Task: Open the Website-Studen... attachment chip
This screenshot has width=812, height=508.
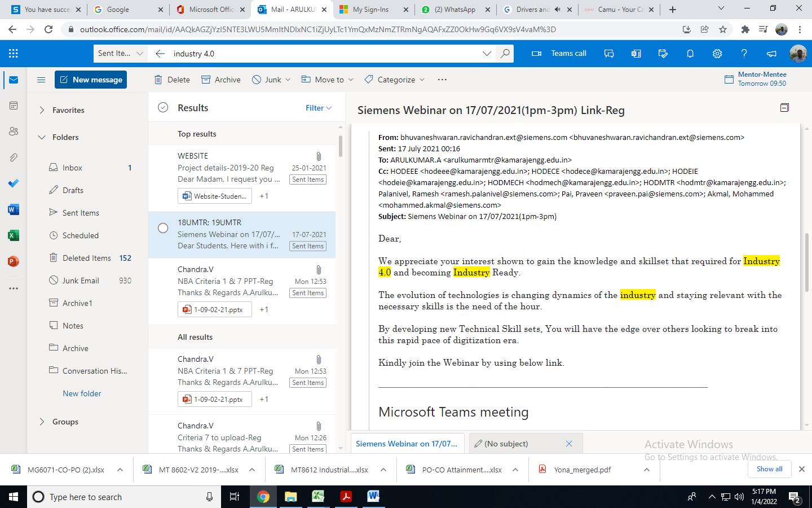Action: coord(214,196)
